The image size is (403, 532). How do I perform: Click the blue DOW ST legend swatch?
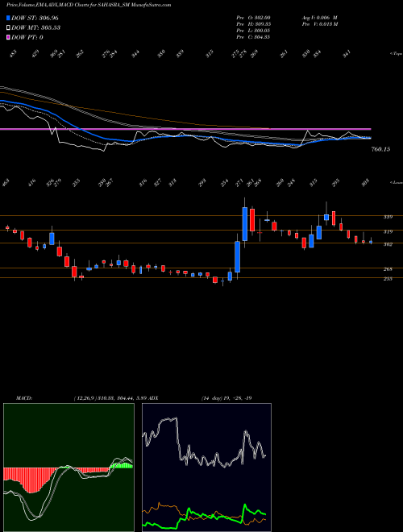pyautogui.click(x=9, y=18)
